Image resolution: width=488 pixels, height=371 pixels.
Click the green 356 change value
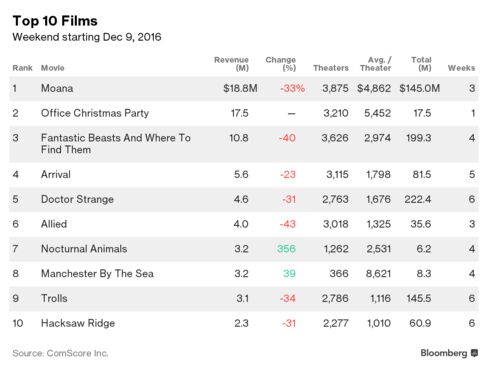tap(286, 249)
